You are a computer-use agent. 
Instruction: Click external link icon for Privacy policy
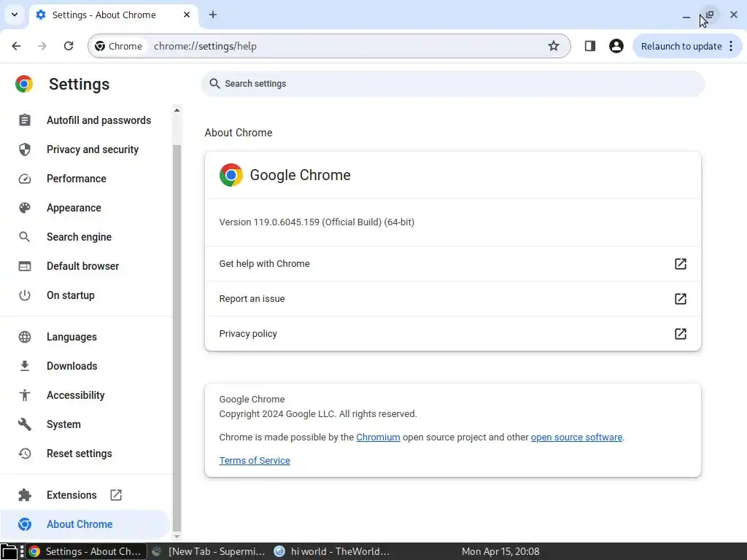[681, 334]
